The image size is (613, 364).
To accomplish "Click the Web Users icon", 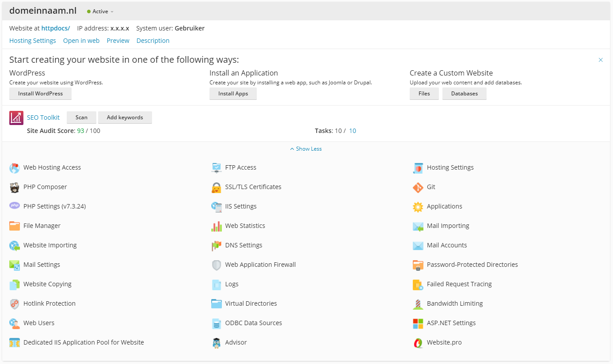I will pos(15,323).
